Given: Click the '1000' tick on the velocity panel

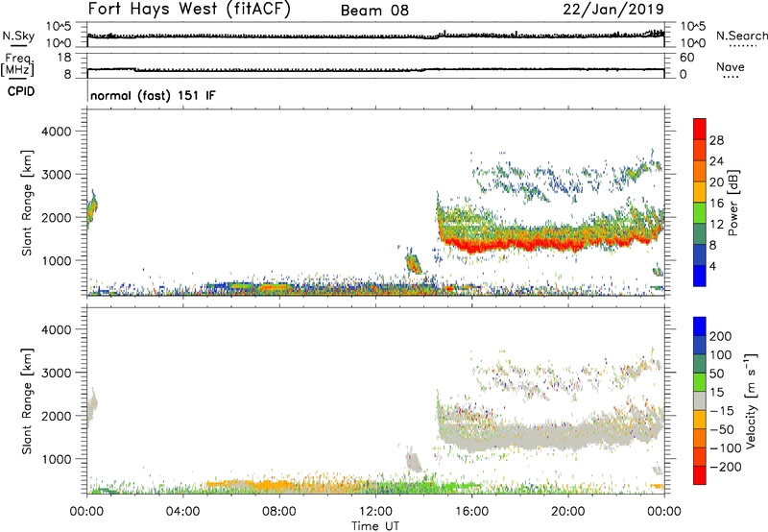Looking at the screenshot, I should 56,459.
